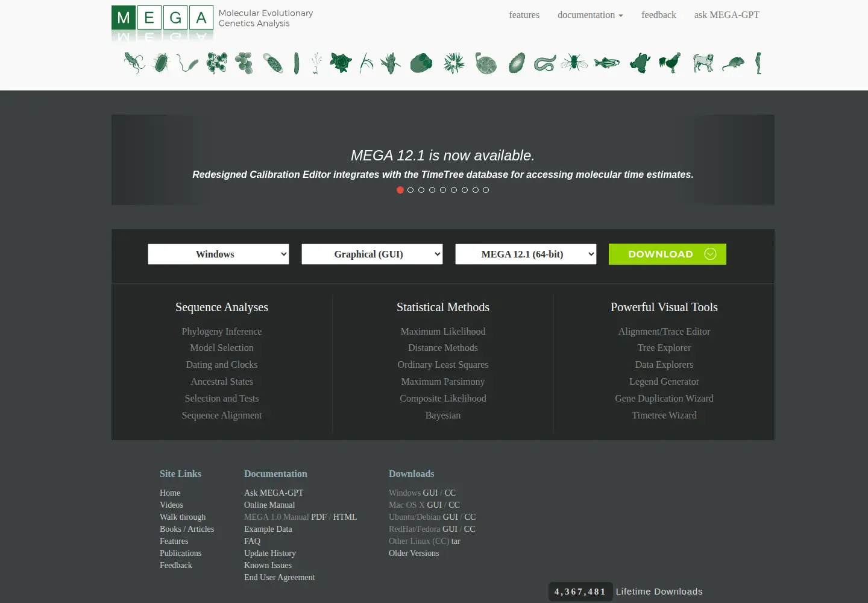
Task: Open Phylogeny Inference link
Action: pos(222,332)
